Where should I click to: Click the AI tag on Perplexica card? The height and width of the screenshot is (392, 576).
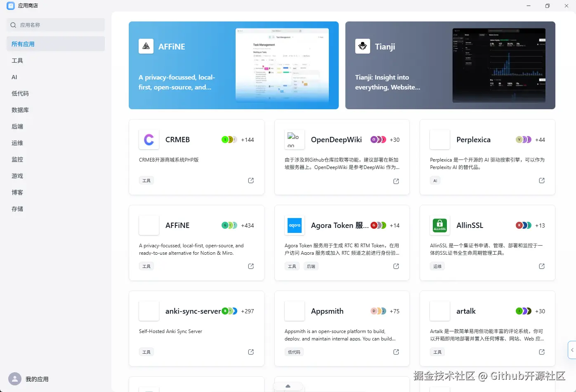[435, 181]
